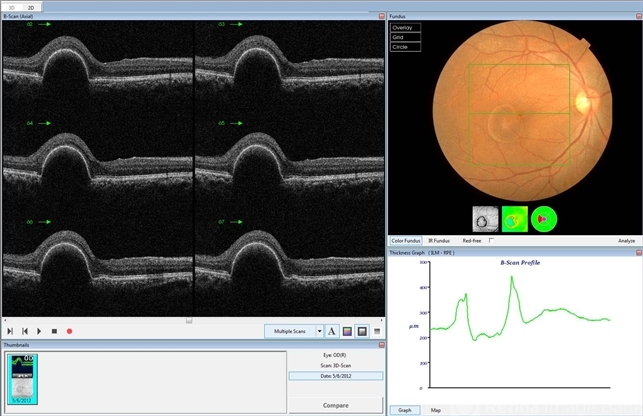Click the previous frame playback icon
This screenshot has width=643, height=416.
pyautogui.click(x=25, y=331)
